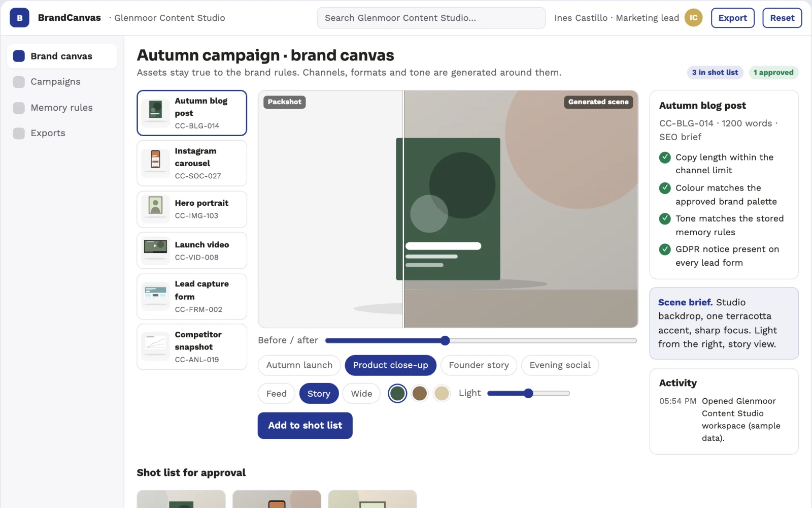Select the Story format
Viewport: 812px width, 508px height.
tap(319, 393)
